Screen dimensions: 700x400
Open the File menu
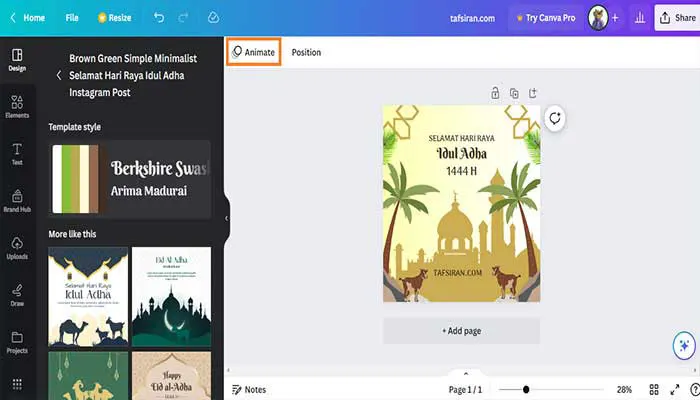pyautogui.click(x=72, y=17)
